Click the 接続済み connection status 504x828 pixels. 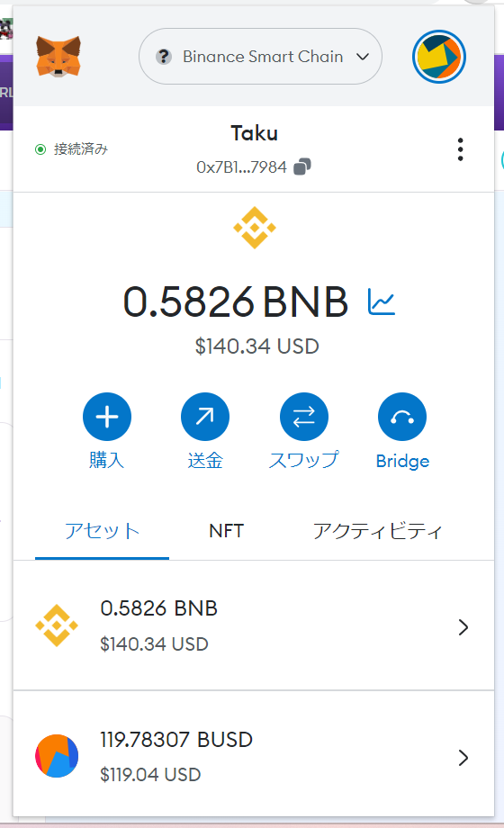coord(71,149)
